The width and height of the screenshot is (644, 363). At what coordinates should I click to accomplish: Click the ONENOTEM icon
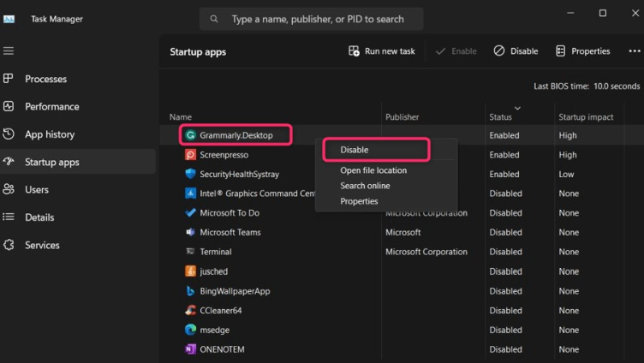pos(191,349)
